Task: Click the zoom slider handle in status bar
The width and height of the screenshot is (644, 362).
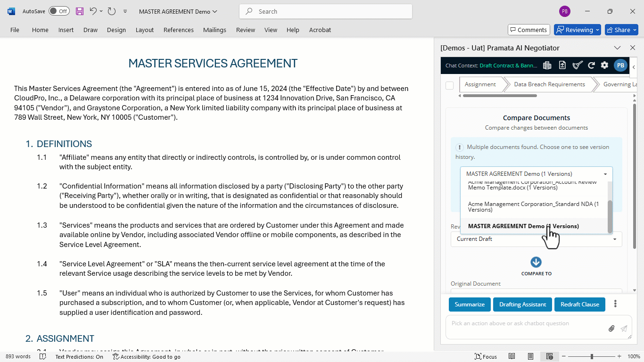Action: tap(592, 356)
